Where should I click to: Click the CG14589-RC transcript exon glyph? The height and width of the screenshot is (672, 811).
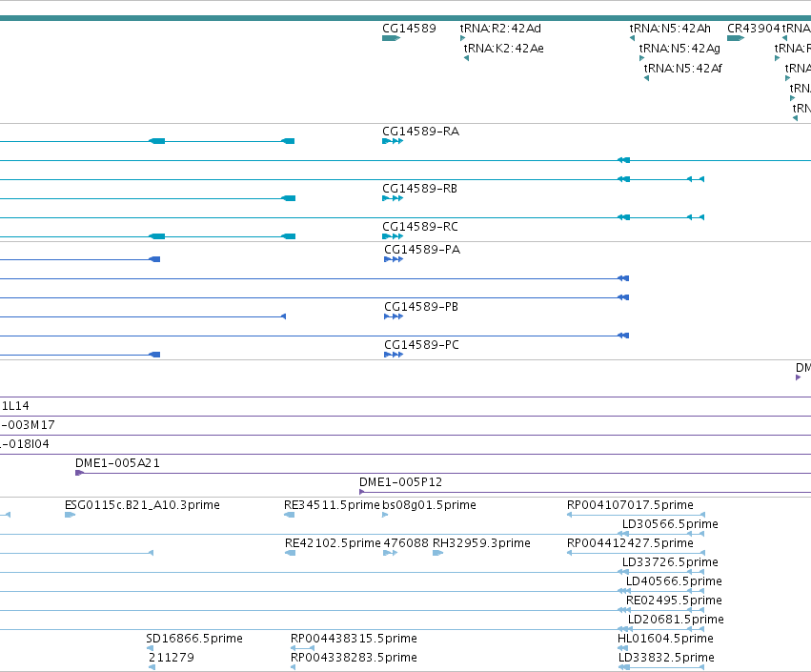coord(393,236)
